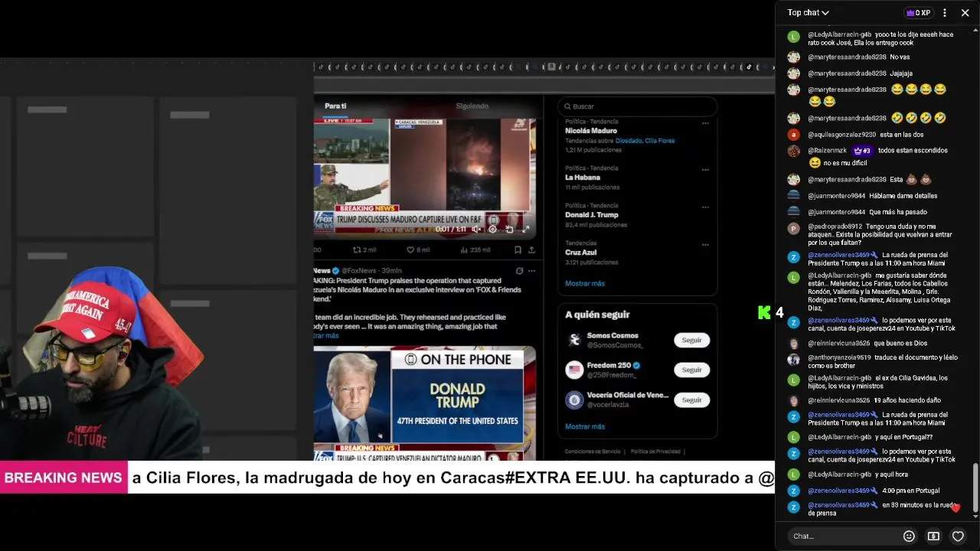
Task: Click the chat scrollbar up arrow
Action: 975,31
